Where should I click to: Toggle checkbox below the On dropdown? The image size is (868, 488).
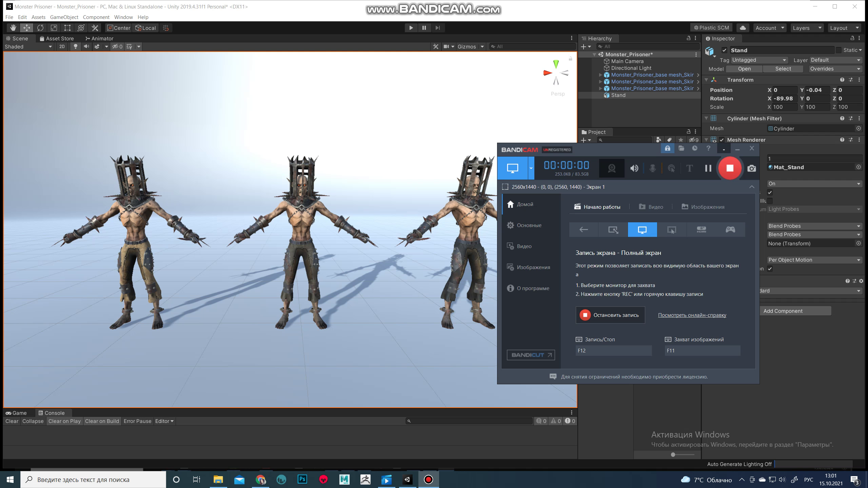tap(770, 192)
